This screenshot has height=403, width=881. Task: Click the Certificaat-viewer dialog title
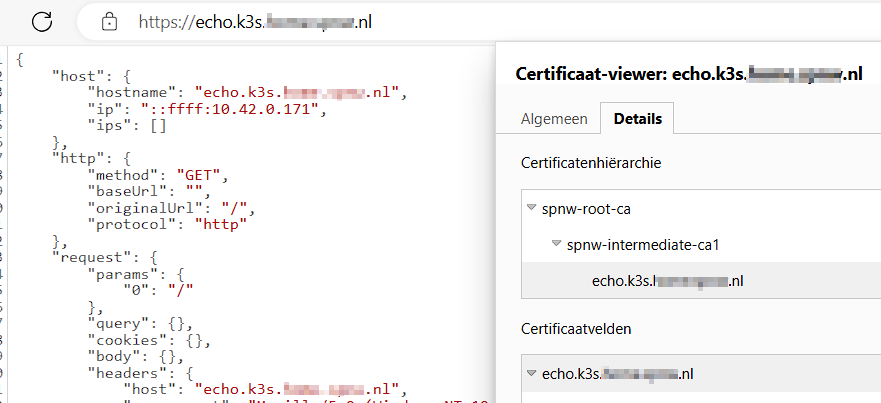(688, 74)
